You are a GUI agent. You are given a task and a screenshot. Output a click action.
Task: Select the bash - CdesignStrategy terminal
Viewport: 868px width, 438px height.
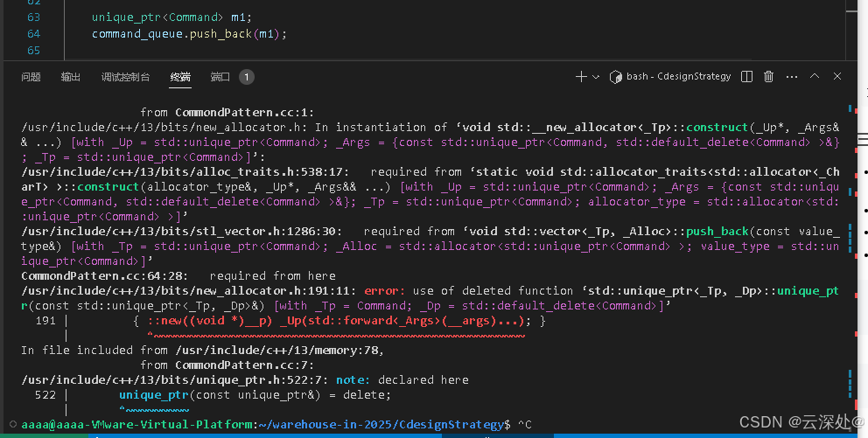pos(670,77)
